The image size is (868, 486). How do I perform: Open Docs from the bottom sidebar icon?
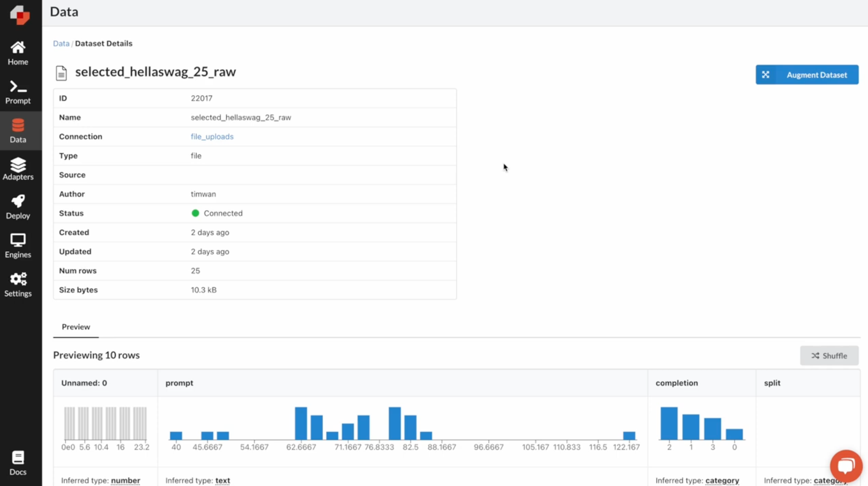click(x=18, y=463)
